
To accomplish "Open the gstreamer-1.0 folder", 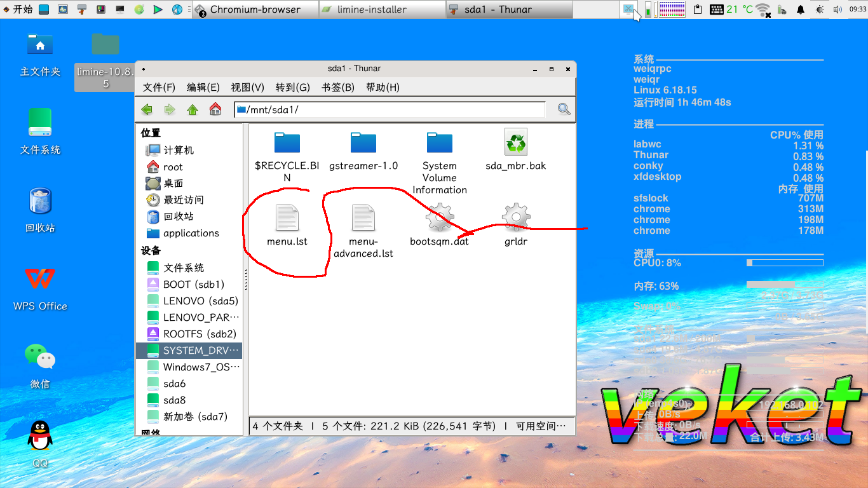I will 363,141.
